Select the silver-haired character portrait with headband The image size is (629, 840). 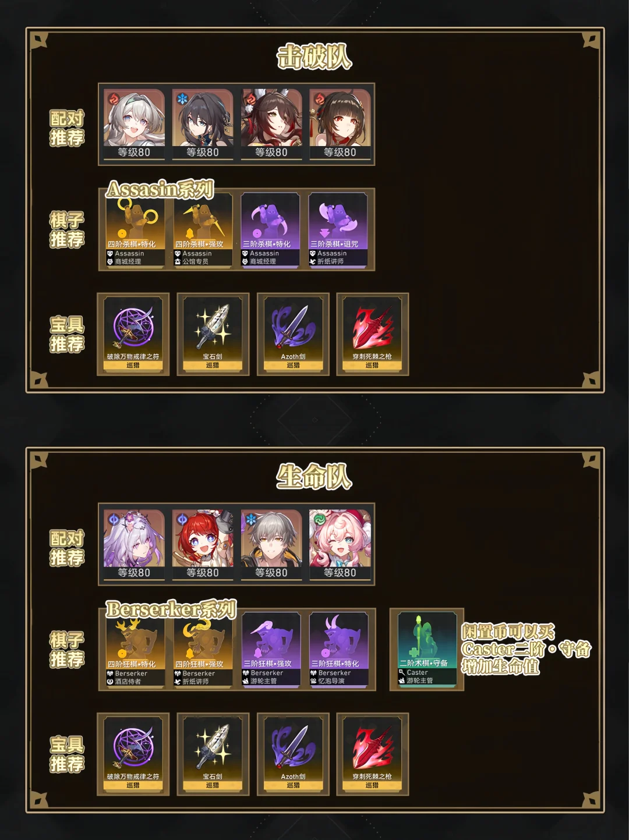(x=135, y=124)
